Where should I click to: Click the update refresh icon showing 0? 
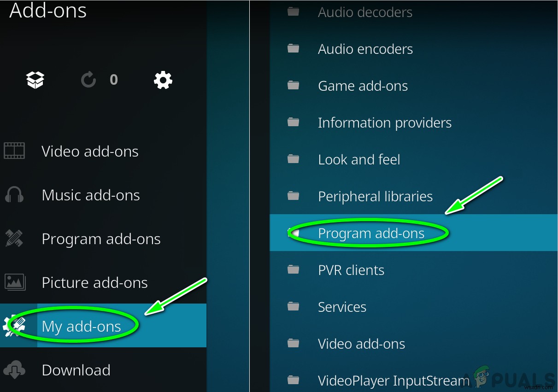[x=88, y=80]
